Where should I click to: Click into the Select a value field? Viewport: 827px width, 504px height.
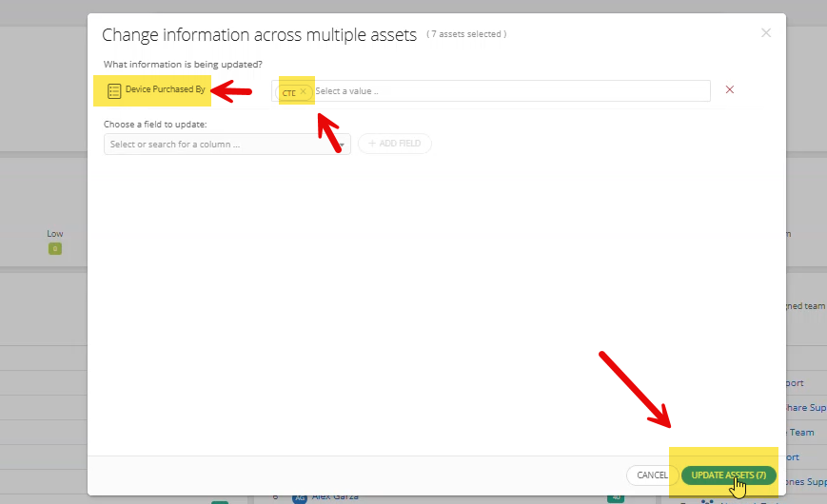tap(504, 91)
